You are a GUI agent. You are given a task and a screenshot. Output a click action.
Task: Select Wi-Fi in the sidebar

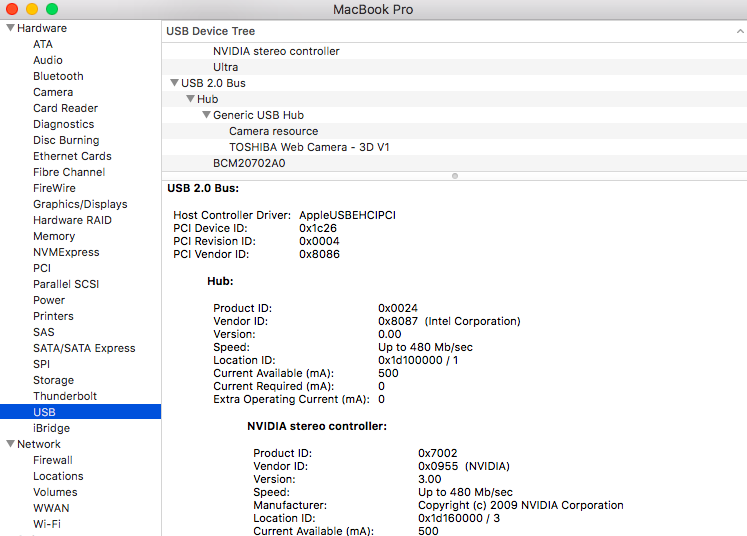pos(47,524)
